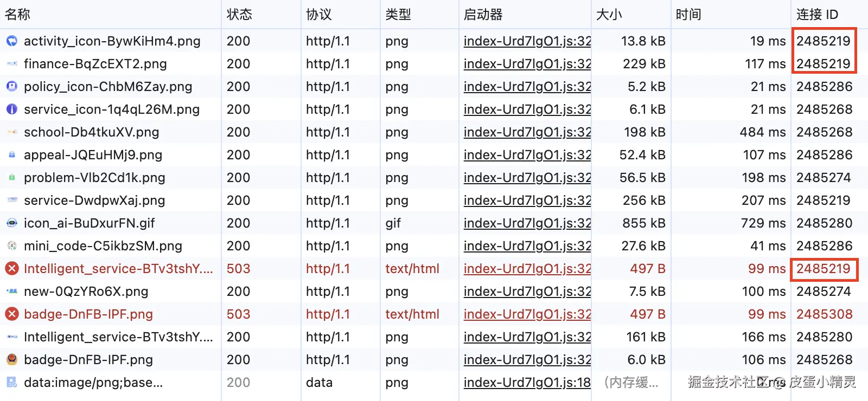
Task: Open initiator link for icon_ai-BuDxurFN.gif
Action: point(527,223)
